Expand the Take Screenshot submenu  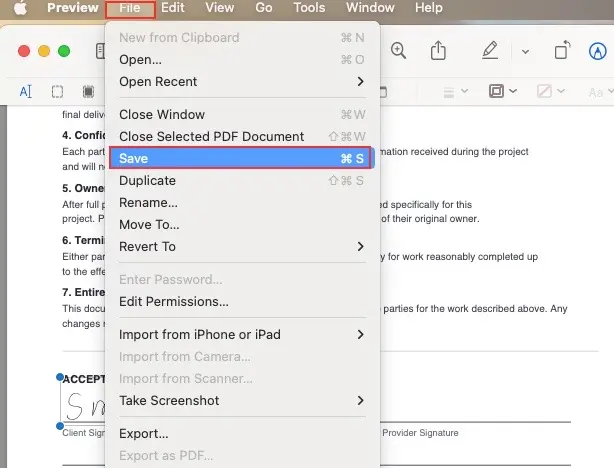(x=242, y=400)
